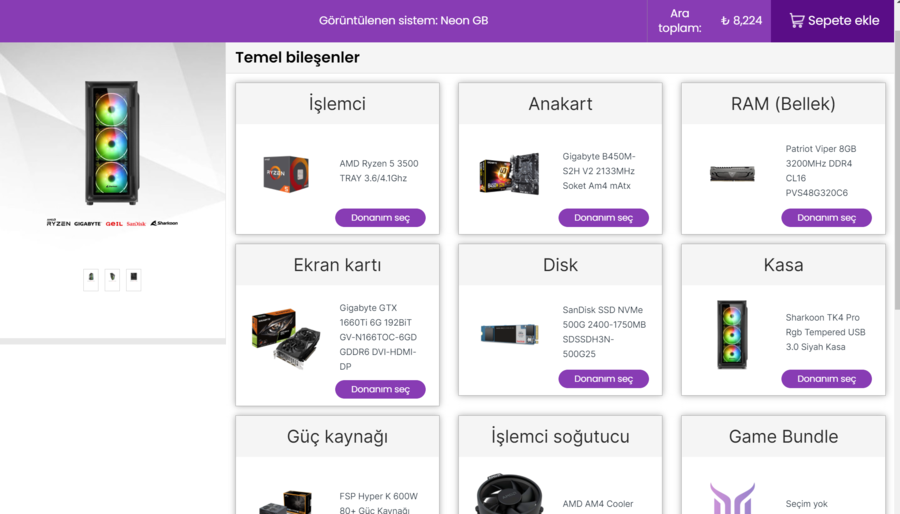Click Donanım seç under Ekran kartı
Screen dimensions: 900x514
(x=381, y=389)
